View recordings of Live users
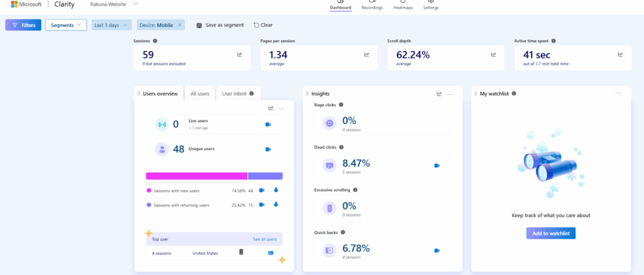 coord(268,124)
